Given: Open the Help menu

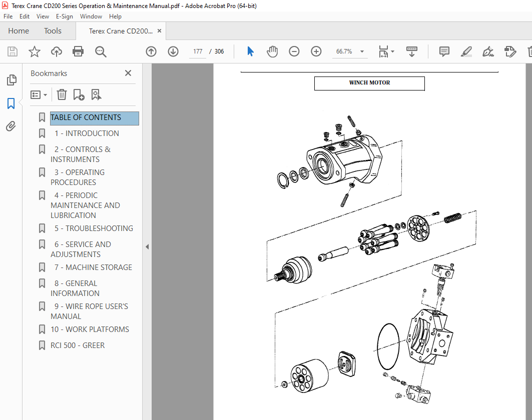Looking at the screenshot, I should 115,16.
